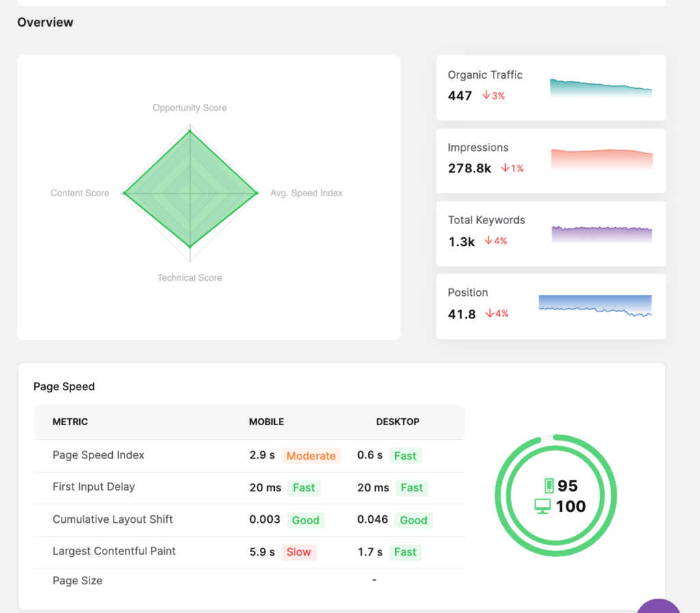700x613 pixels.
Task: Select the Largest Contentful Paint row label
Action: click(x=114, y=551)
